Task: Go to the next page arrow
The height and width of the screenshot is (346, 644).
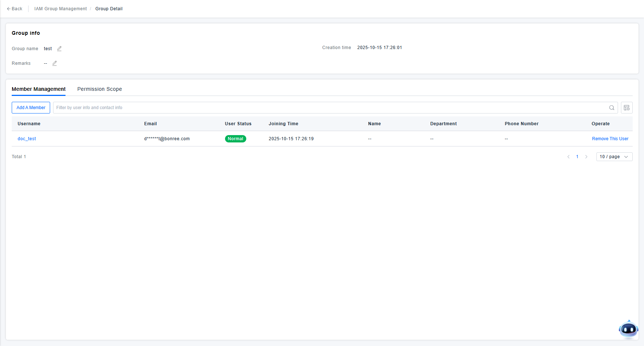Action: point(586,157)
